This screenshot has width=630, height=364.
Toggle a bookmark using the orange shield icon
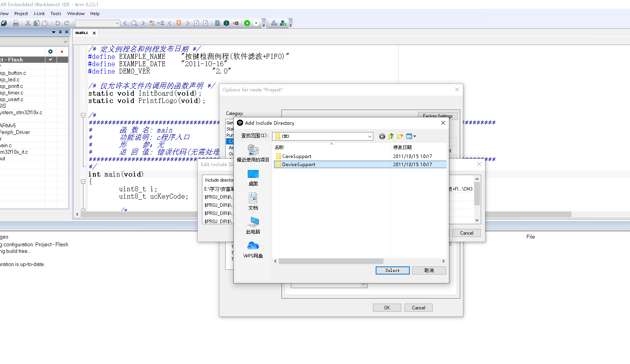tap(178, 23)
